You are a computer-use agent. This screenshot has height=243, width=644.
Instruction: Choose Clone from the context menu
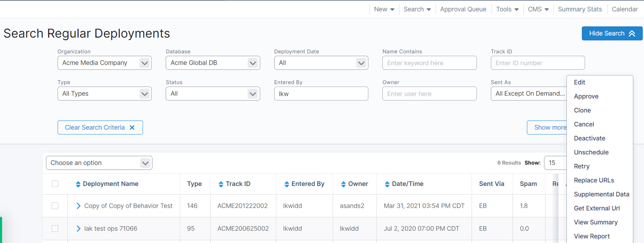[582, 110]
